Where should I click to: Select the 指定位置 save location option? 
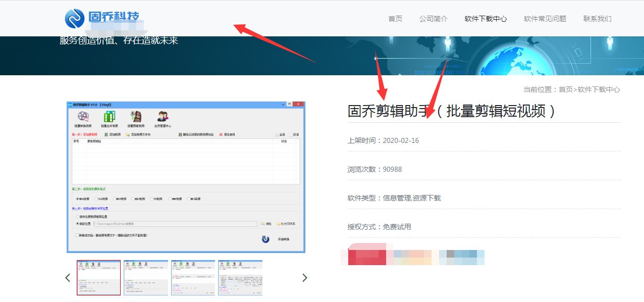[x=76, y=223]
